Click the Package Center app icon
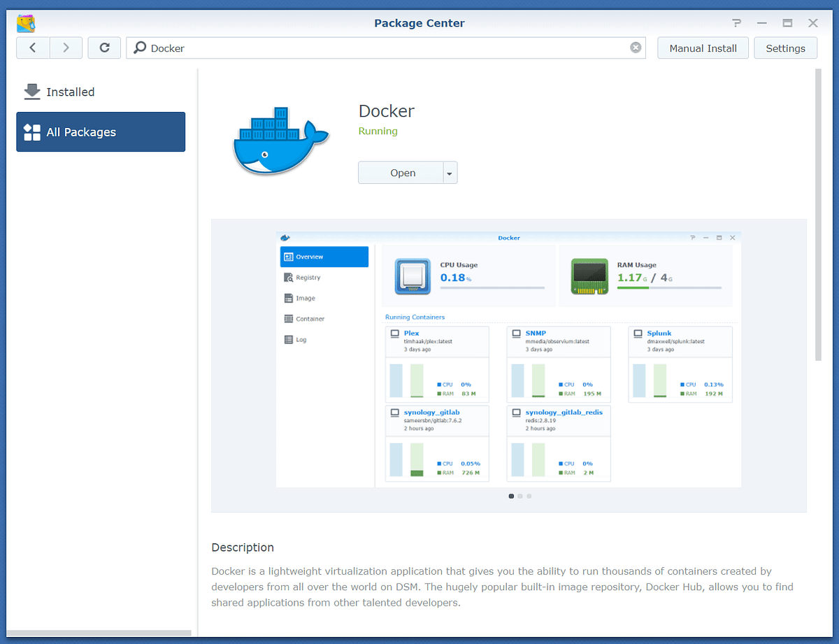Image resolution: width=839 pixels, height=644 pixels. [25, 22]
